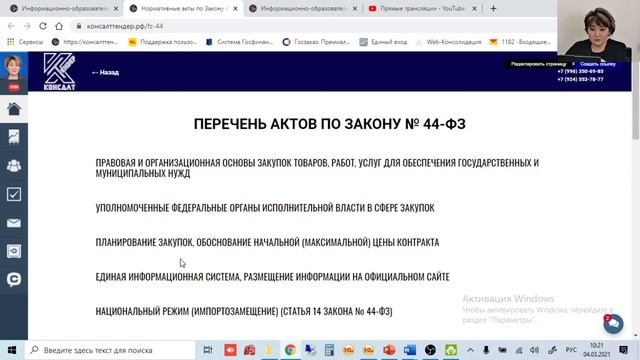Show hidden system tray icons
Screen dimensions: 640x360
click(470, 350)
